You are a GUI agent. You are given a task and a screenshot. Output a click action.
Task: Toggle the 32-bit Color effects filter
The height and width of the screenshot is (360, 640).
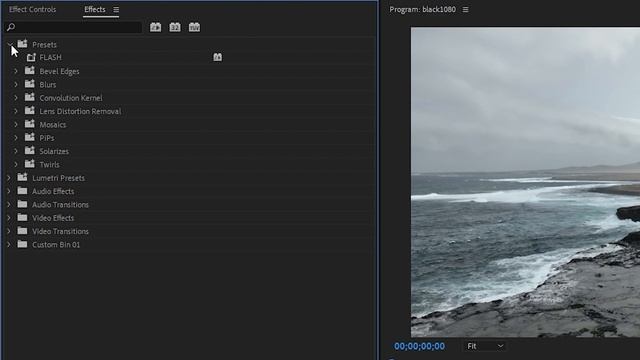pos(175,27)
